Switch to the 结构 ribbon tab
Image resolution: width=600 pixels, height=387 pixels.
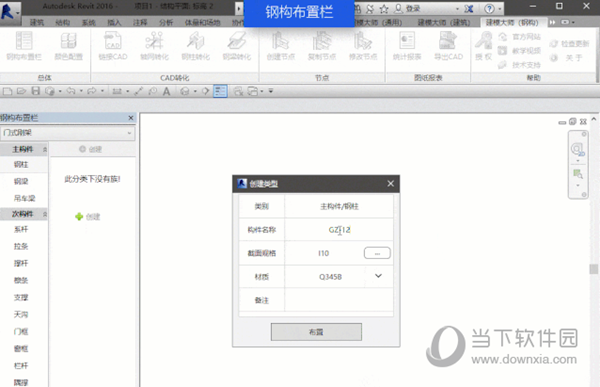click(x=62, y=23)
